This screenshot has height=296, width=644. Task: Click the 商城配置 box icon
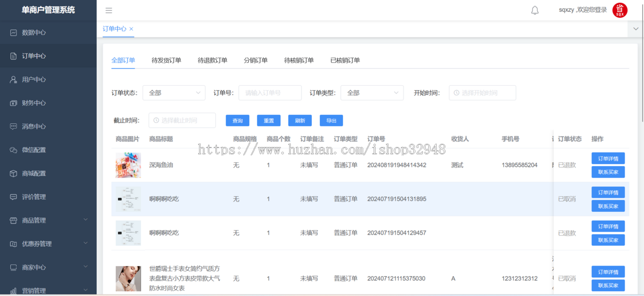13,173
